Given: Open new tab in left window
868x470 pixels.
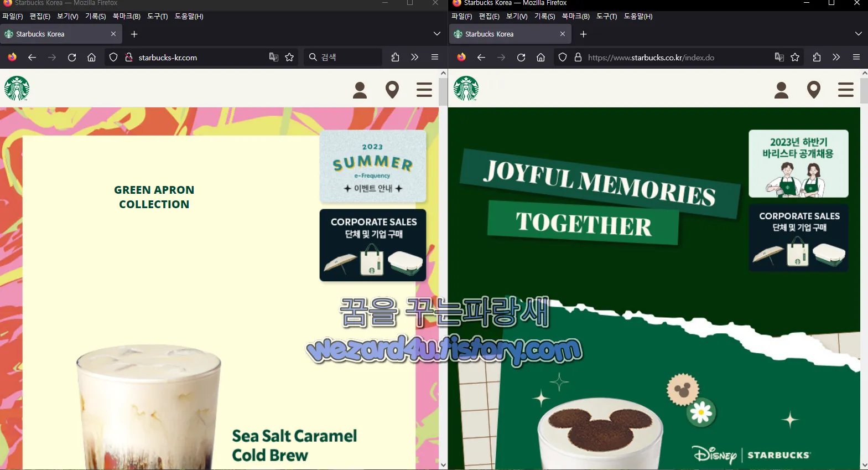Looking at the screenshot, I should tap(134, 34).
